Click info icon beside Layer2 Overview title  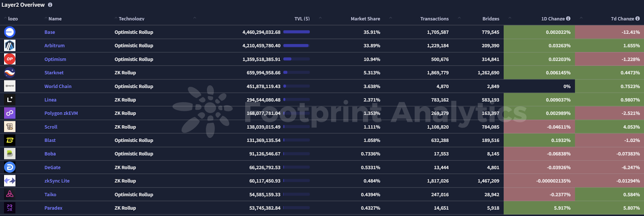pyautogui.click(x=50, y=5)
